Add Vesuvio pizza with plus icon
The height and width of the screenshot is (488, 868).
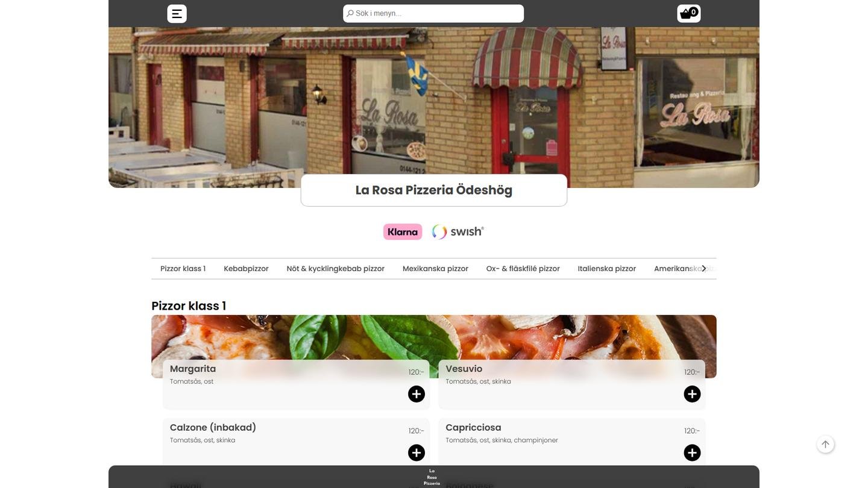[692, 394]
